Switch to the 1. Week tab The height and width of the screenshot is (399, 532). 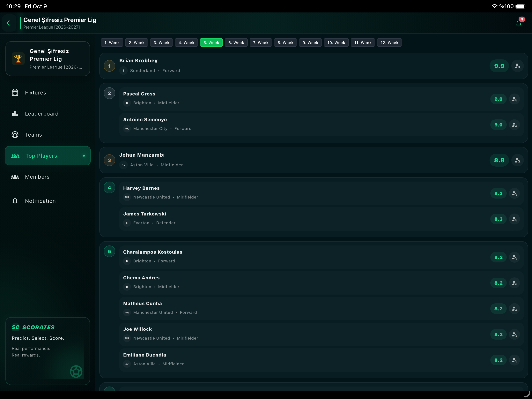(x=112, y=43)
